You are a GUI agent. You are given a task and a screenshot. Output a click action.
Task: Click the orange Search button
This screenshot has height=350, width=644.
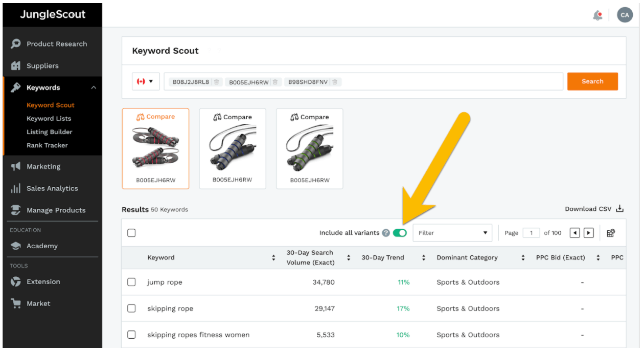592,81
